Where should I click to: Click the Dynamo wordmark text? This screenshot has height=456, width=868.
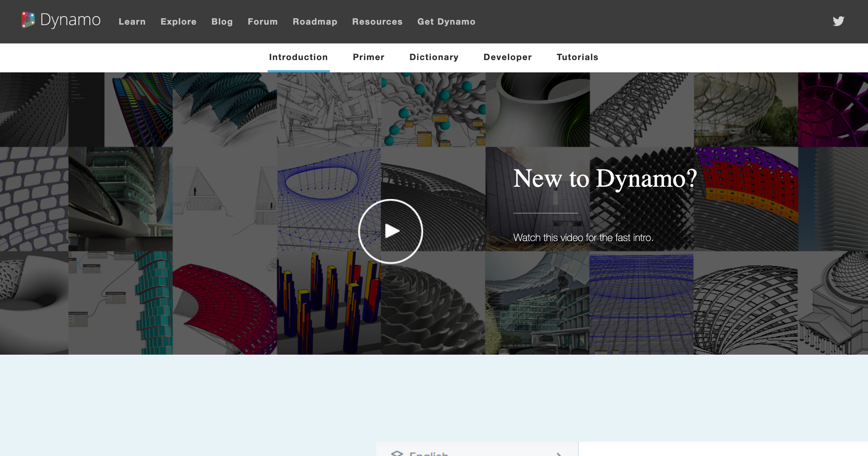[71, 20]
